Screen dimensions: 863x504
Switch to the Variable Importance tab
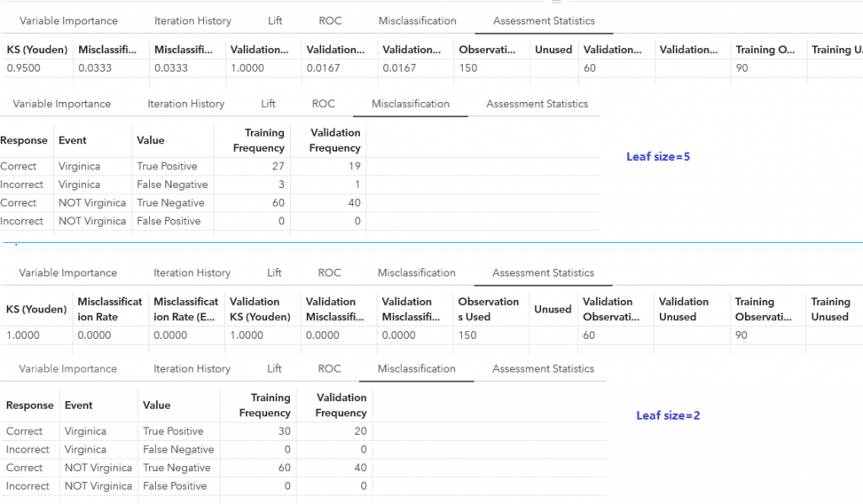coord(68,20)
